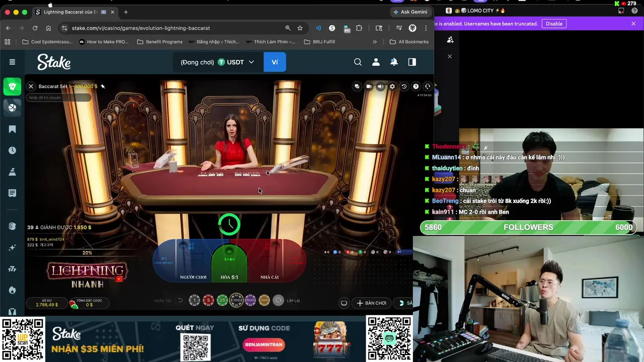
Task: Show hidden bookmarks with chevron
Action: point(374,42)
